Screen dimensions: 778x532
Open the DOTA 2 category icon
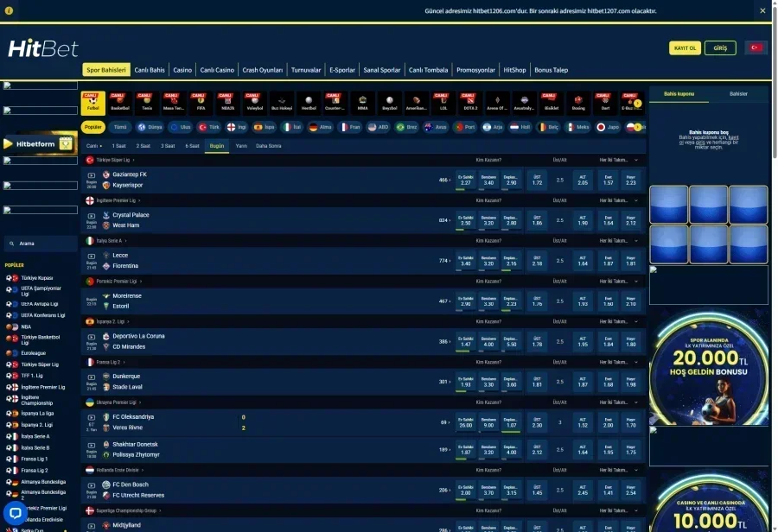[470, 103]
